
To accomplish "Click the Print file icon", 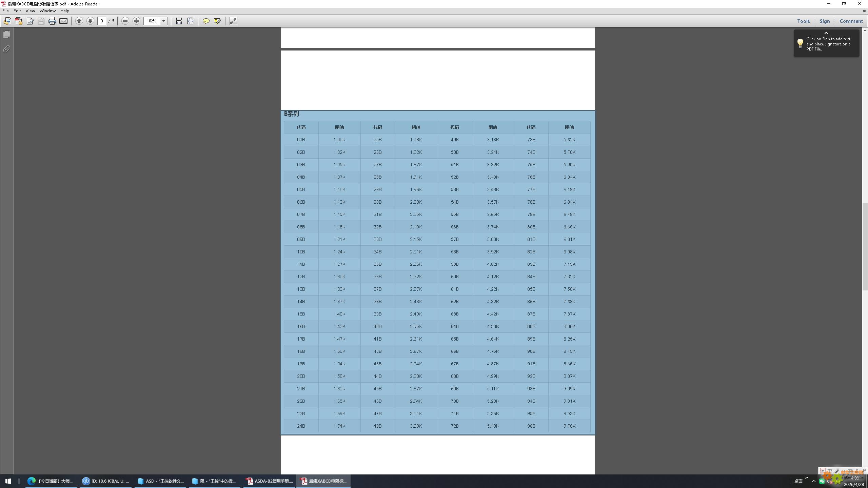I will tap(52, 21).
